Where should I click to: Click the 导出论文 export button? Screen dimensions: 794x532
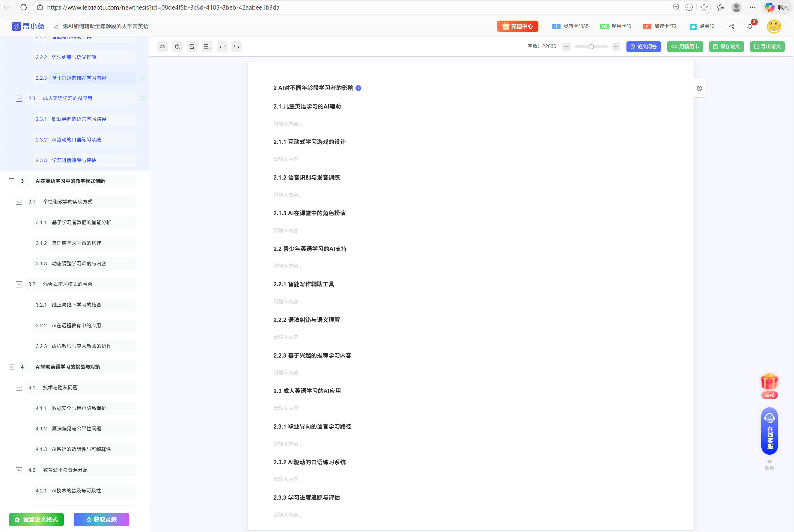point(767,46)
